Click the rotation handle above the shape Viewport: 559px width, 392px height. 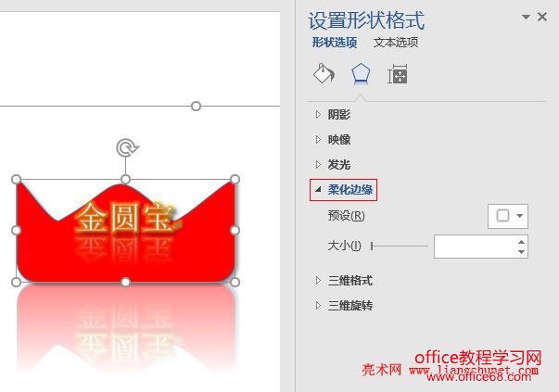[x=127, y=147]
